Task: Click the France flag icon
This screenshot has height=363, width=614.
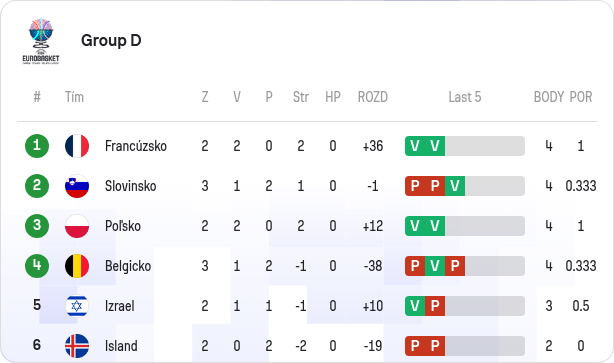Action: point(77,146)
